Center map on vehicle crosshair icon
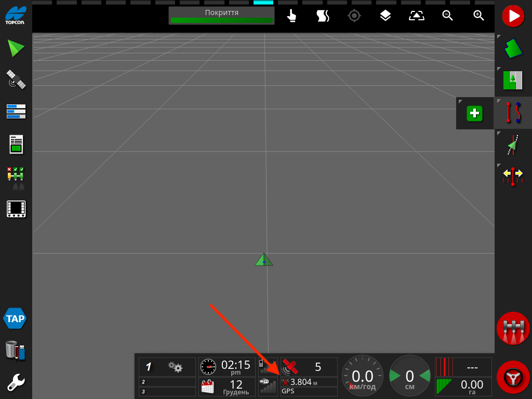532x399 pixels. [x=354, y=16]
